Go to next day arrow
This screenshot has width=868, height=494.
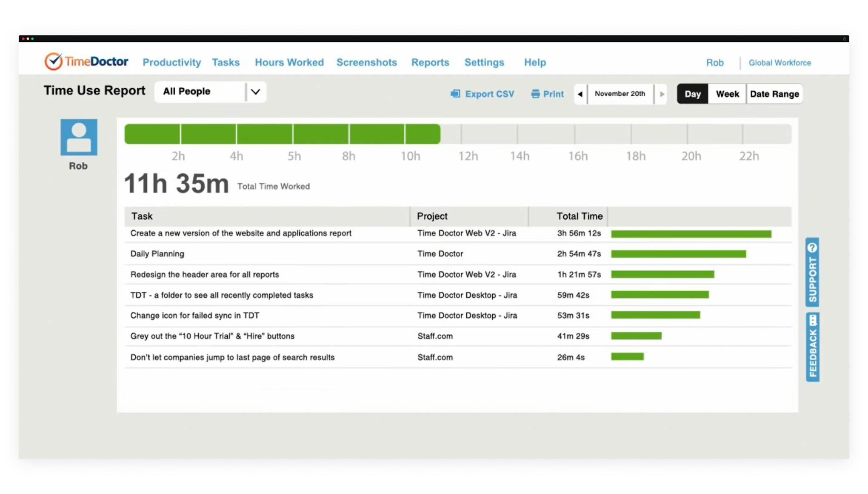[661, 94]
